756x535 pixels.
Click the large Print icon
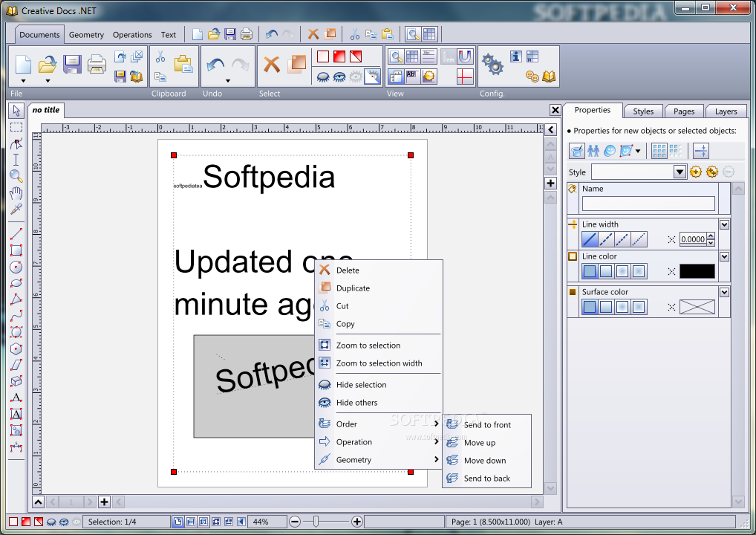pos(97,64)
